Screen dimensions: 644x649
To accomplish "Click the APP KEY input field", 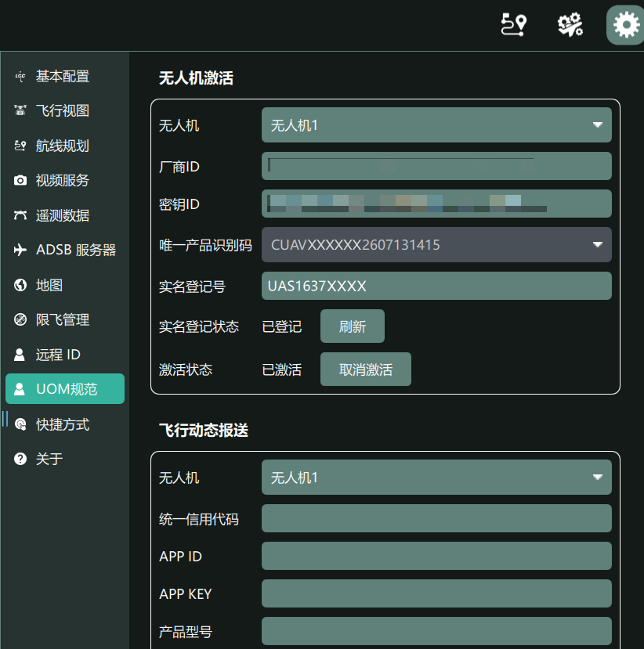I will point(436,593).
